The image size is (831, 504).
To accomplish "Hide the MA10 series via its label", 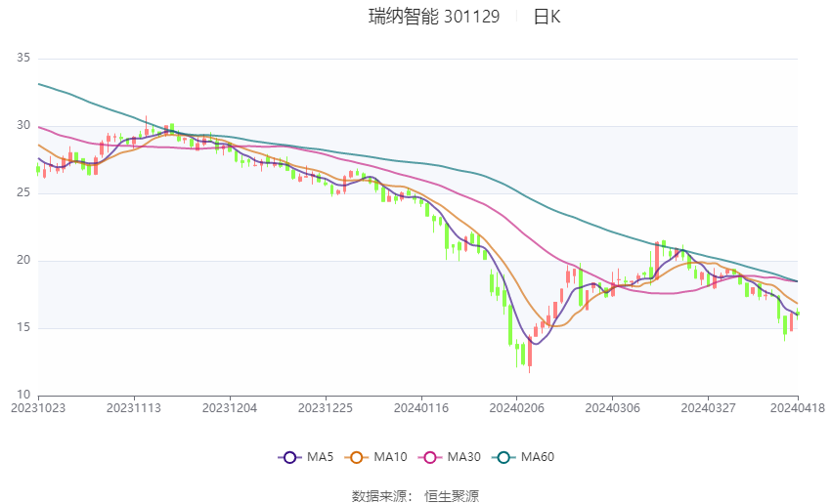I will tap(390, 457).
